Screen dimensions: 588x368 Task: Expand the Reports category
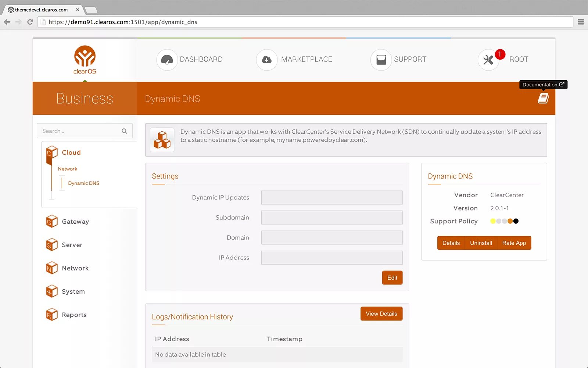[74, 315]
